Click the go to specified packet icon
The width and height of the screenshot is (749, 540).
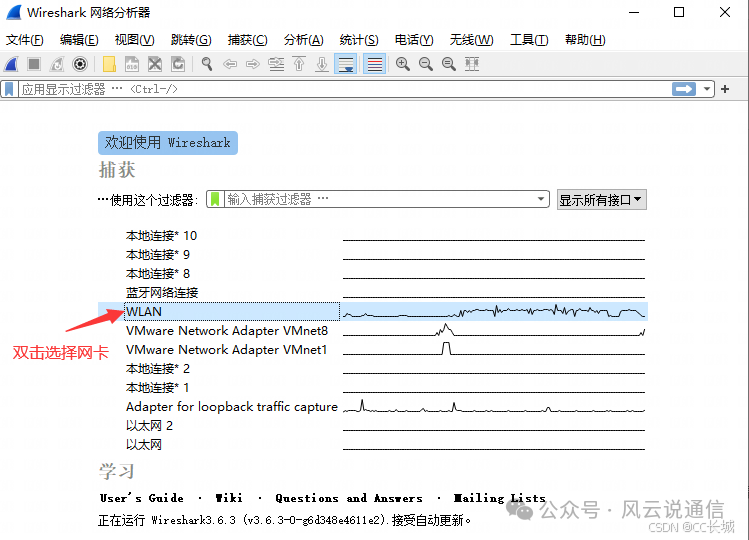pos(276,64)
